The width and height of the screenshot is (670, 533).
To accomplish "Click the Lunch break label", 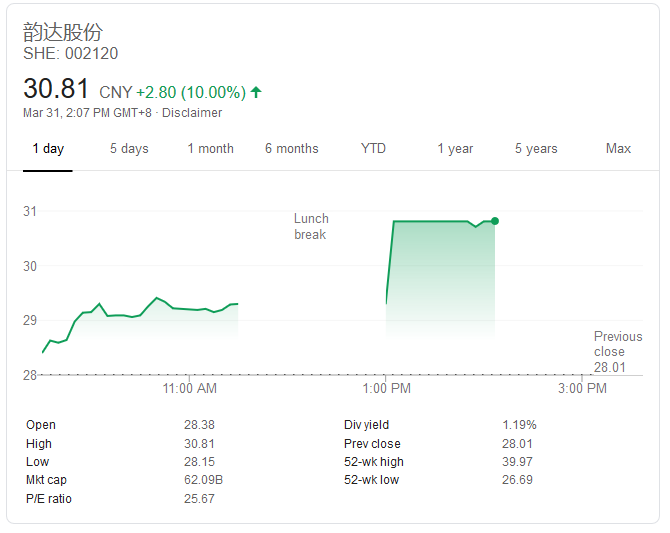I will (x=311, y=227).
